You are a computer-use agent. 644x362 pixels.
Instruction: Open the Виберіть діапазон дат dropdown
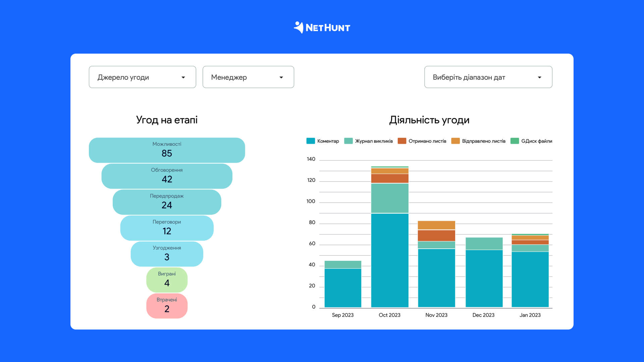488,77
